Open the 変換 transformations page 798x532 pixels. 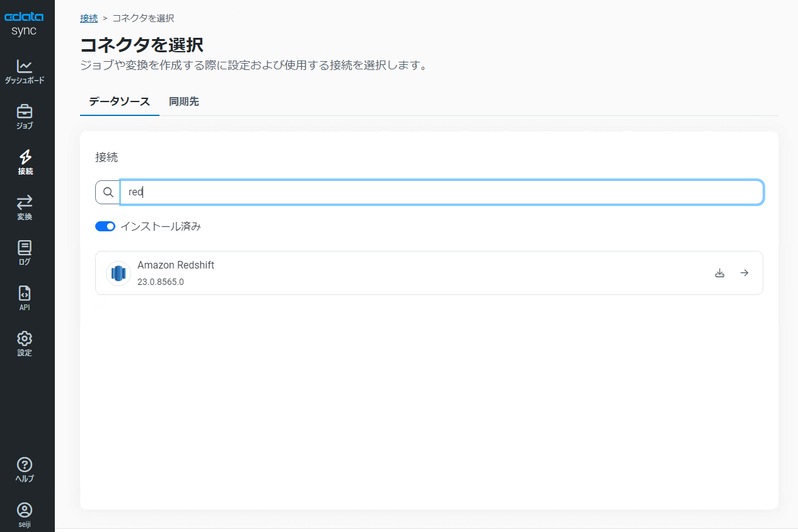pos(25,208)
